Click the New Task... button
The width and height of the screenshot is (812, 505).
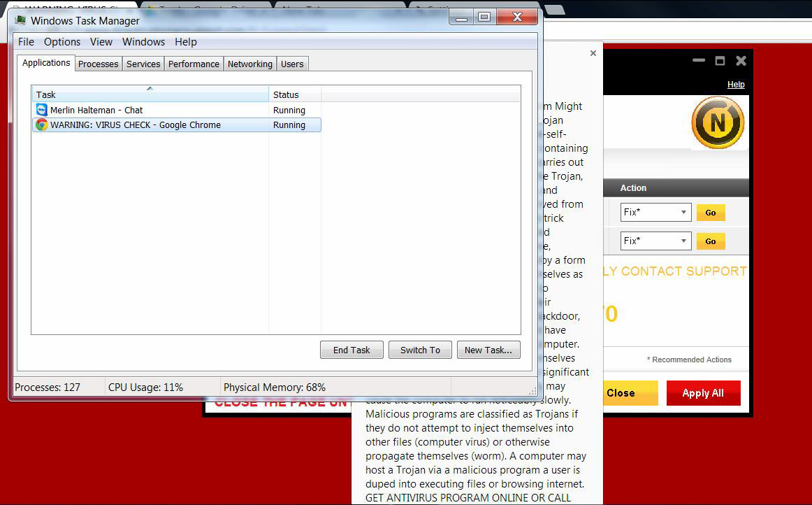click(x=488, y=350)
